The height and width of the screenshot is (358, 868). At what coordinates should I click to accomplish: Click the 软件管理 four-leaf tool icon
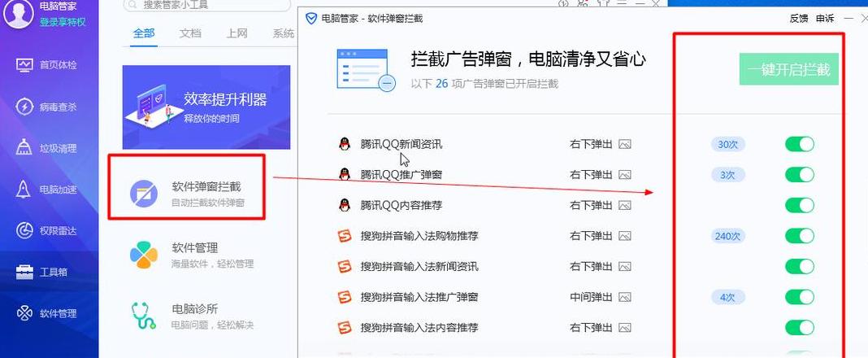144,255
